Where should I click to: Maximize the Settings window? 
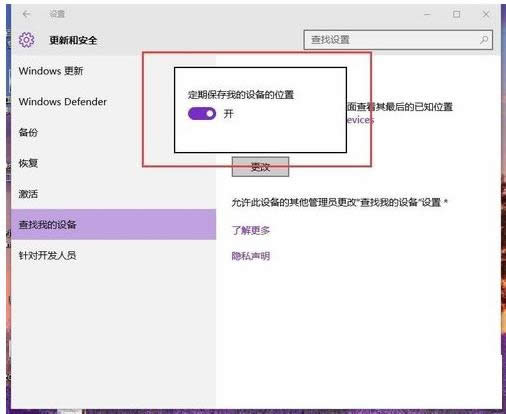click(456, 14)
